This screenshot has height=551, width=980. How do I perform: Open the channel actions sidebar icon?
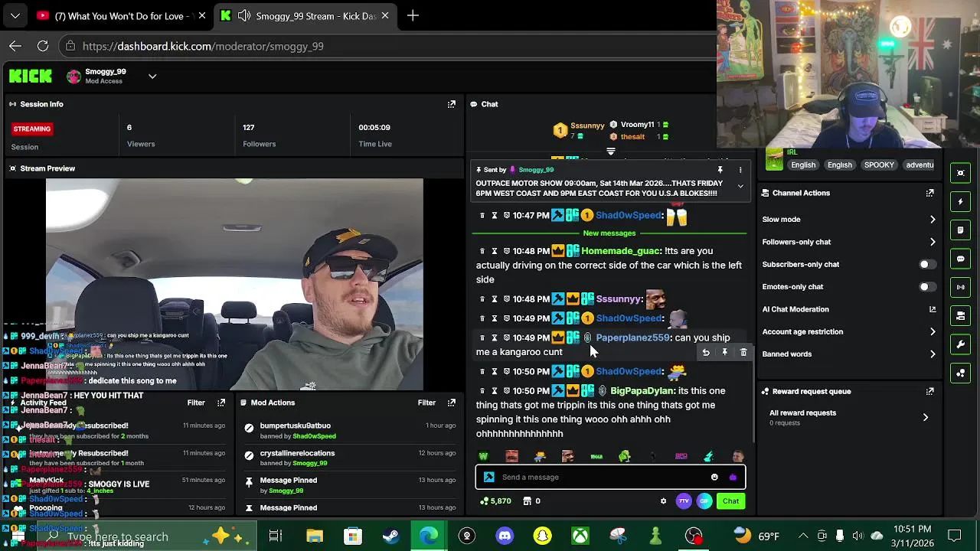(961, 315)
